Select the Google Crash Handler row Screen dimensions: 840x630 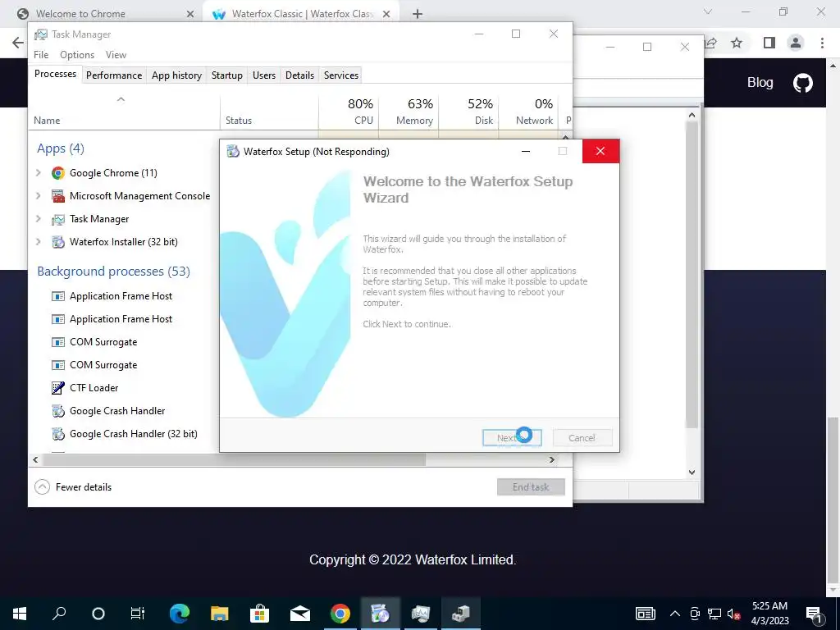pyautogui.click(x=124, y=411)
